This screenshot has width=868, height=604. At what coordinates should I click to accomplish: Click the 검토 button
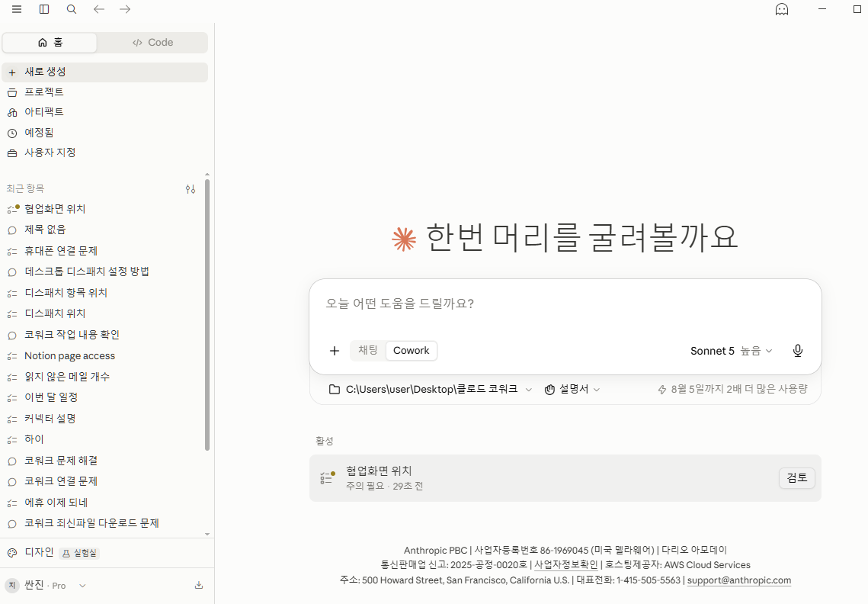(797, 478)
